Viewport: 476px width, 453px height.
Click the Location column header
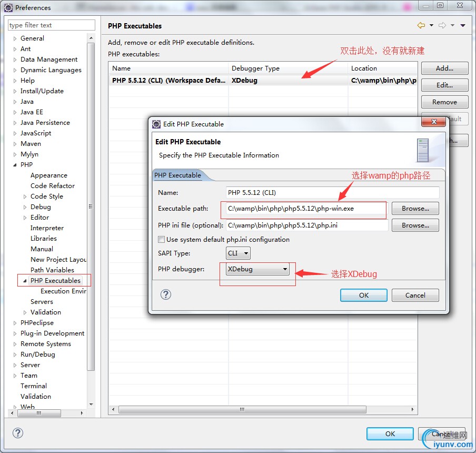click(382, 68)
